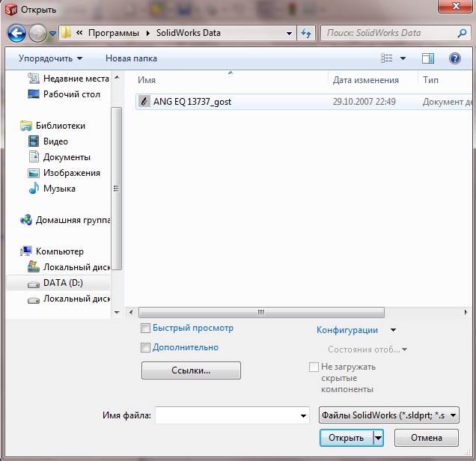476x461 pixels.
Task: Expand the Имя файла dropdown arrow
Action: click(303, 416)
